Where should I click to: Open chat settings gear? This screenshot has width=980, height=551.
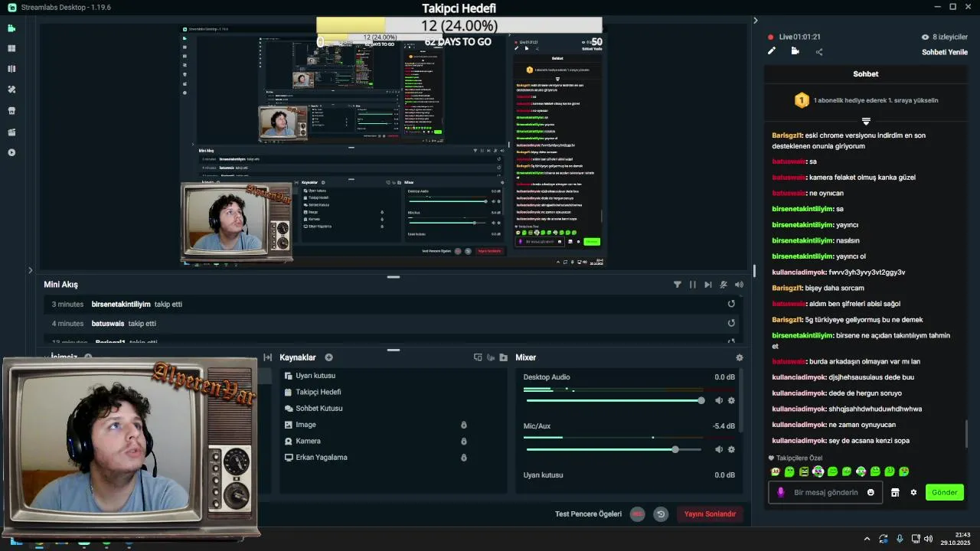tap(913, 492)
